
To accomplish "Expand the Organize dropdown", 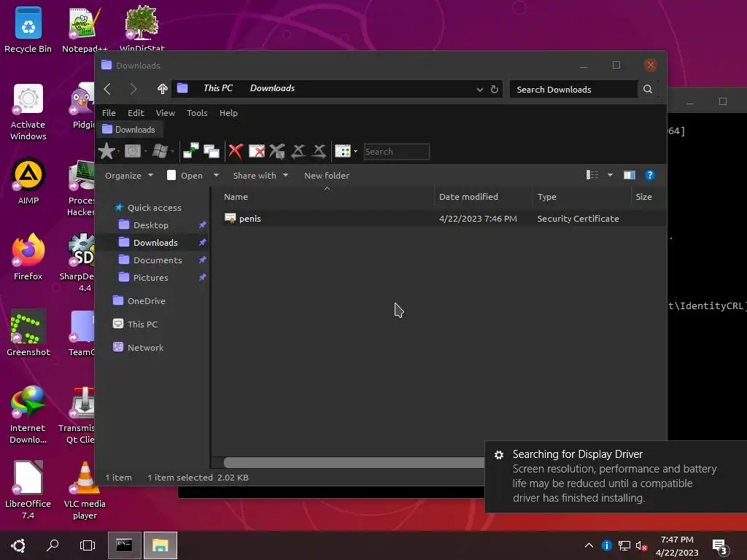I will [129, 175].
